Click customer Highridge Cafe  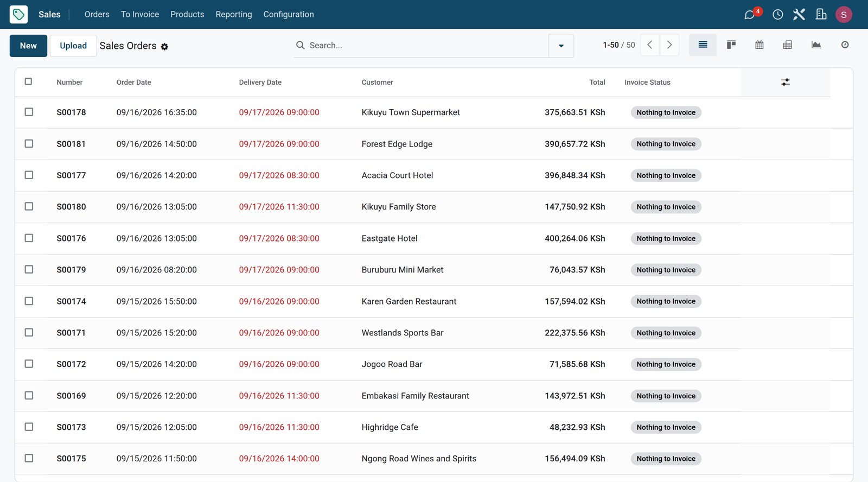click(x=390, y=427)
